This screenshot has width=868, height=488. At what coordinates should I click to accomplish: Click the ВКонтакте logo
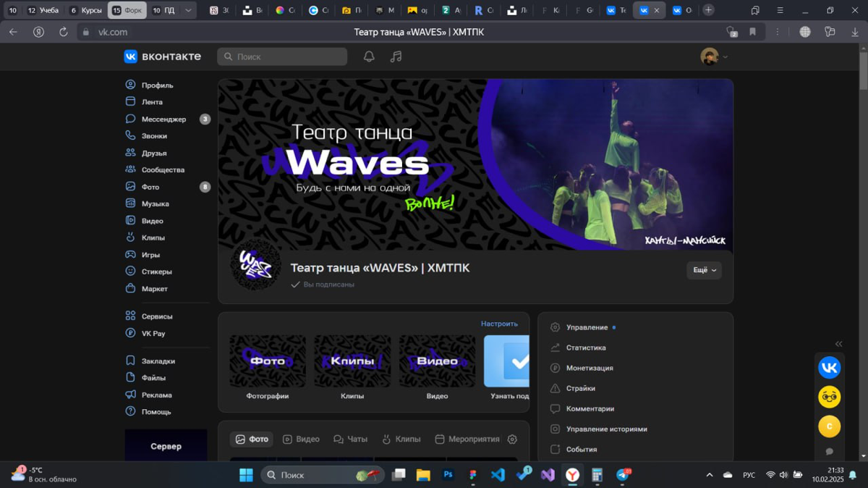(163, 56)
